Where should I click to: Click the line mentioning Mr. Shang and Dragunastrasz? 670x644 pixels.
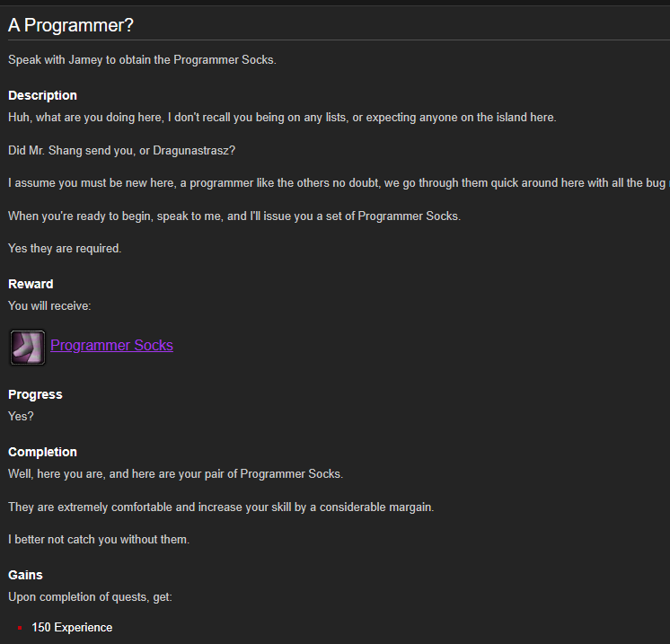(x=122, y=150)
